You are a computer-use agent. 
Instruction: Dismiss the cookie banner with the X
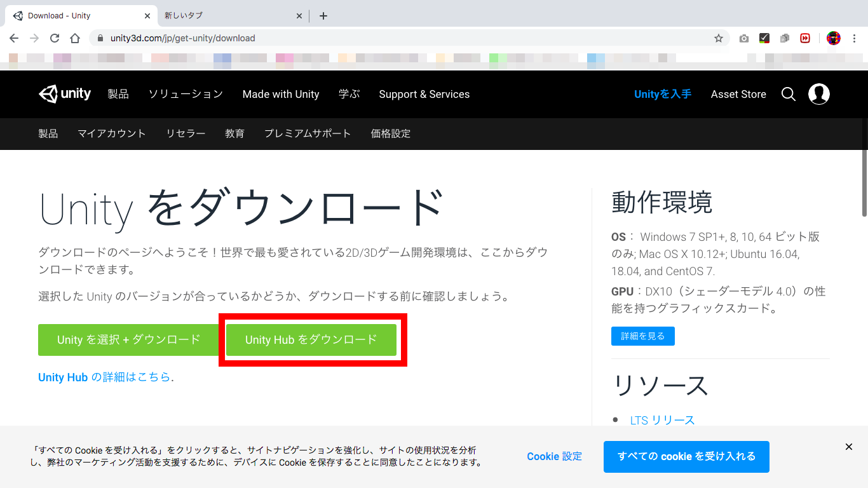(x=849, y=447)
